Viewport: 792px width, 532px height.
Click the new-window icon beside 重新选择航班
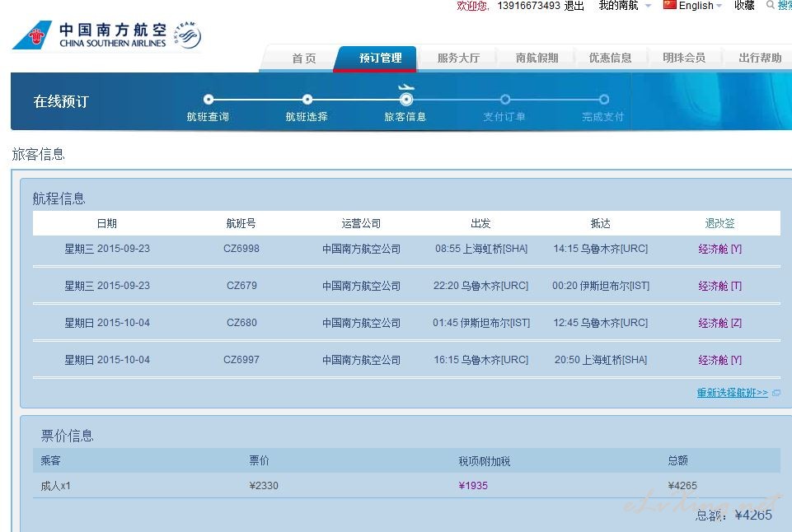776,393
